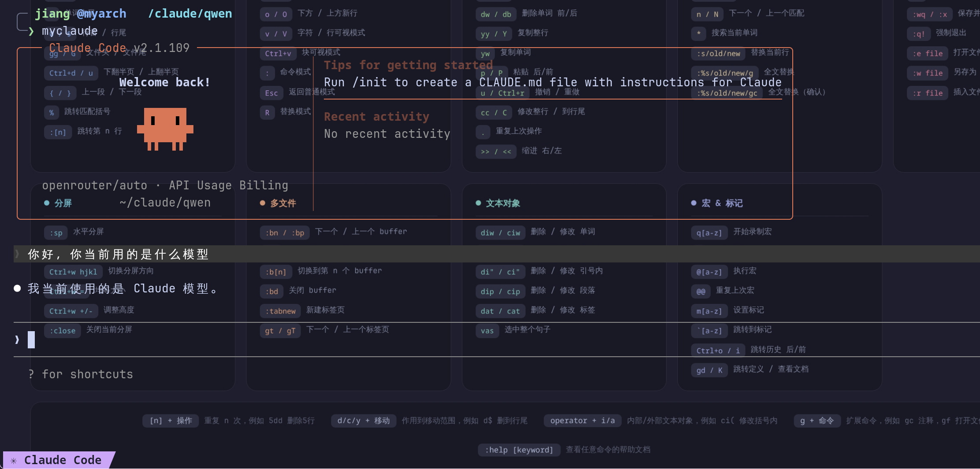Click the "Claude Code v2.1.109" title
The image size is (980, 469).
tap(119, 48)
